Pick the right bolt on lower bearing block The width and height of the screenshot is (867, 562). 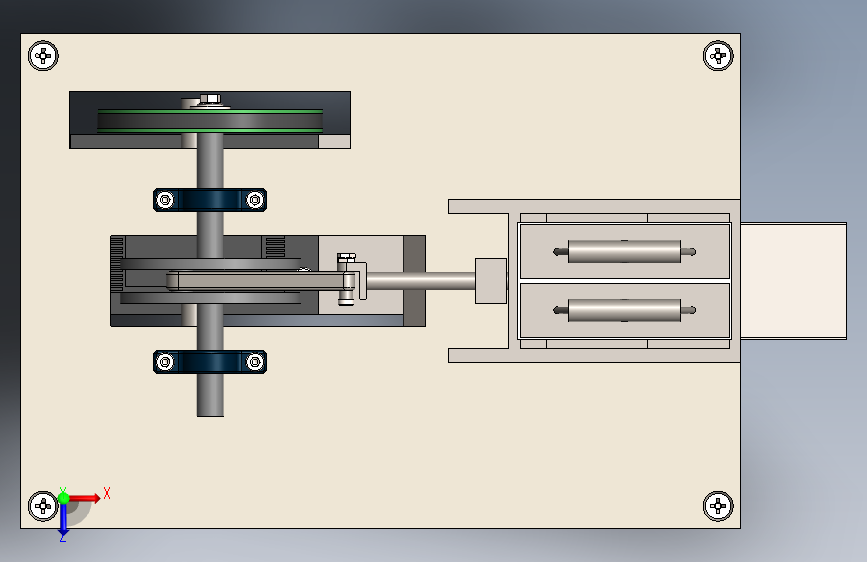255,362
